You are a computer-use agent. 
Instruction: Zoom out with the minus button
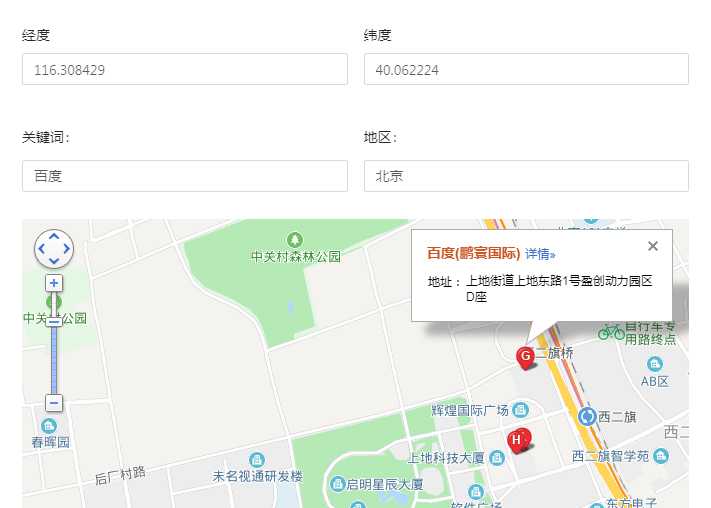pyautogui.click(x=54, y=403)
